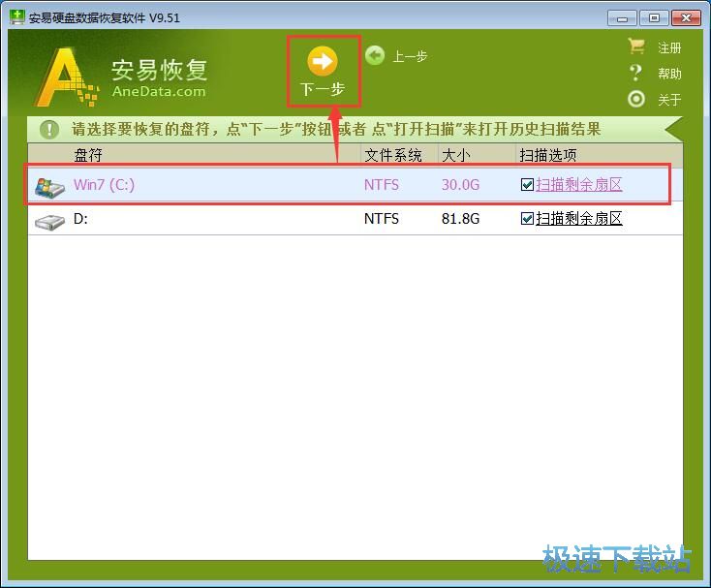Maximize the 安易硬盘数据恢复软件 window
The height and width of the screenshot is (588, 711).
(x=654, y=18)
